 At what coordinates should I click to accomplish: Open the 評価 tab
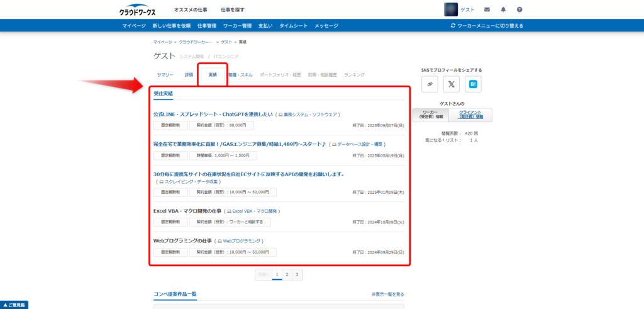(189, 75)
